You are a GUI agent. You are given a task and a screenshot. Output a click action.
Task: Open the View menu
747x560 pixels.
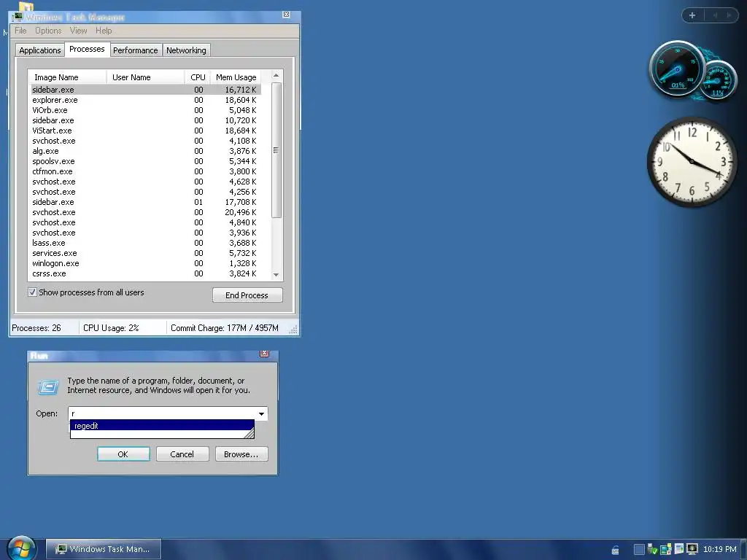point(78,31)
